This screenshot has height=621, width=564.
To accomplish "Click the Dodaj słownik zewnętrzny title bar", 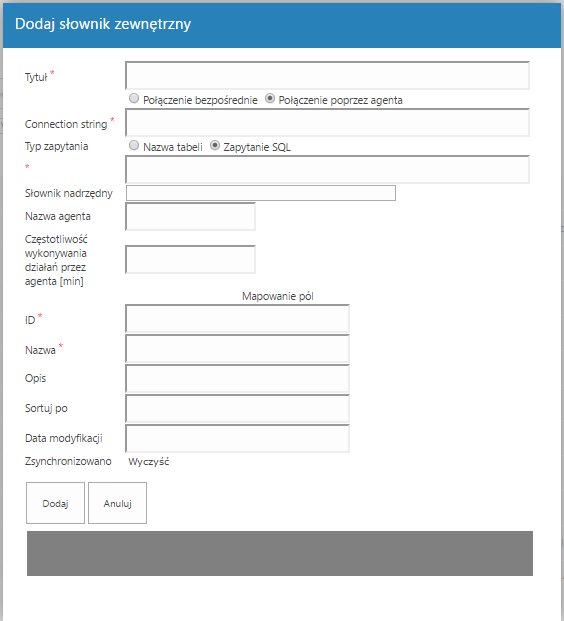I will point(282,25).
